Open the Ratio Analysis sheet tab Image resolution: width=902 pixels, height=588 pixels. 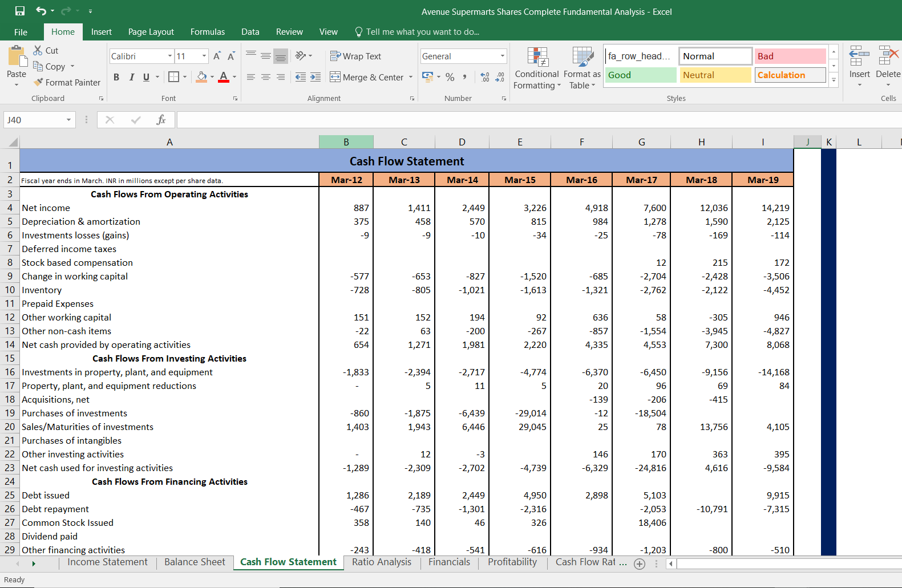point(382,562)
